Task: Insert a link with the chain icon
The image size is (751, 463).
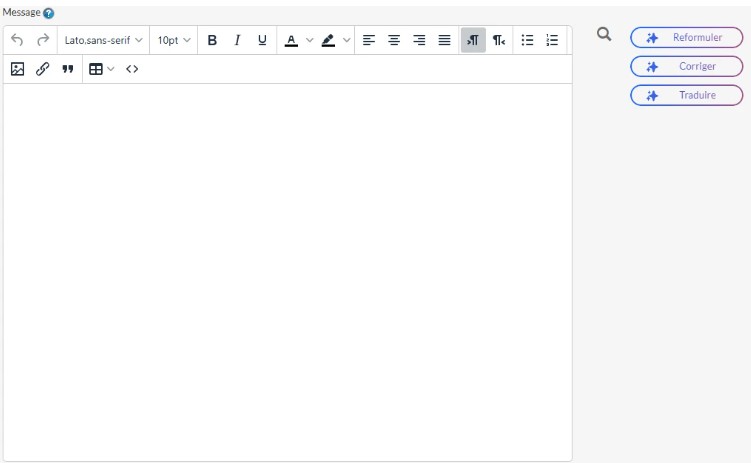Action: (43, 69)
